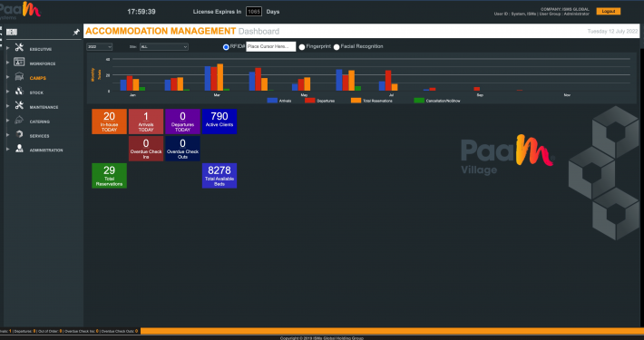Open the Catering menu item

pos(39,122)
